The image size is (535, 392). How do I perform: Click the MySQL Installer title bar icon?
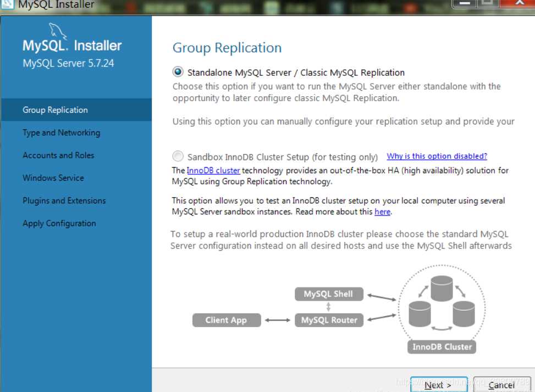7,4
